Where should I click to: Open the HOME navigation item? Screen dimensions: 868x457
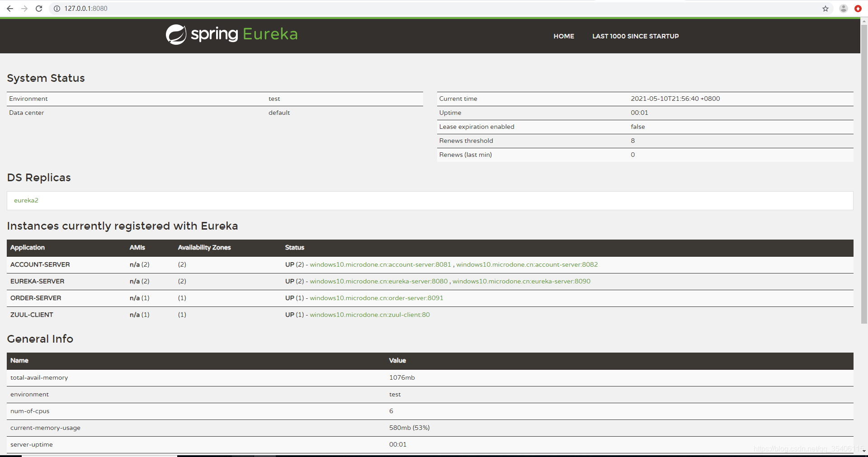coord(564,36)
